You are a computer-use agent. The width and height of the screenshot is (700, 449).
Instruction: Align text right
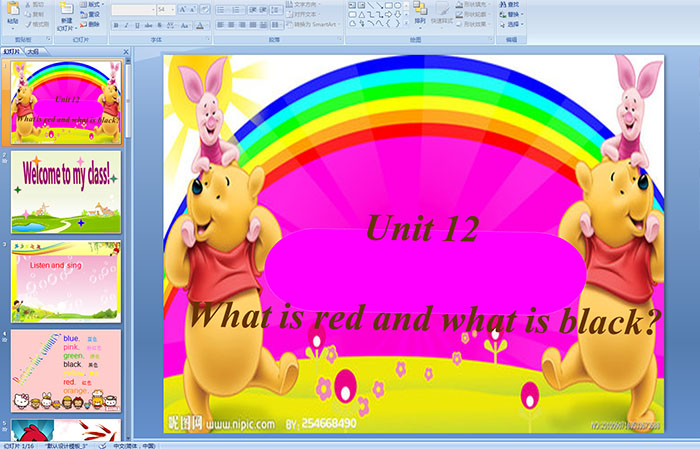pos(242,25)
